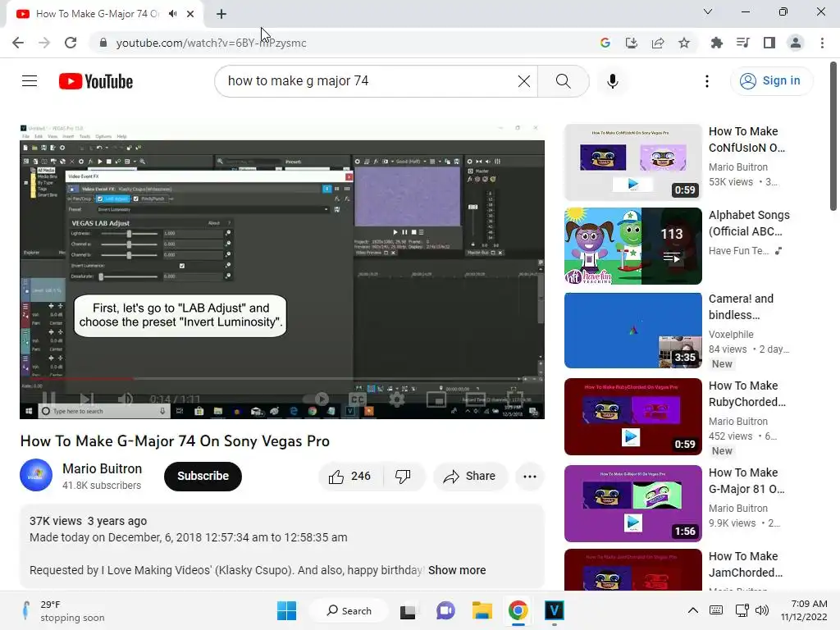
Task: Reload the current page
Action: 71,43
